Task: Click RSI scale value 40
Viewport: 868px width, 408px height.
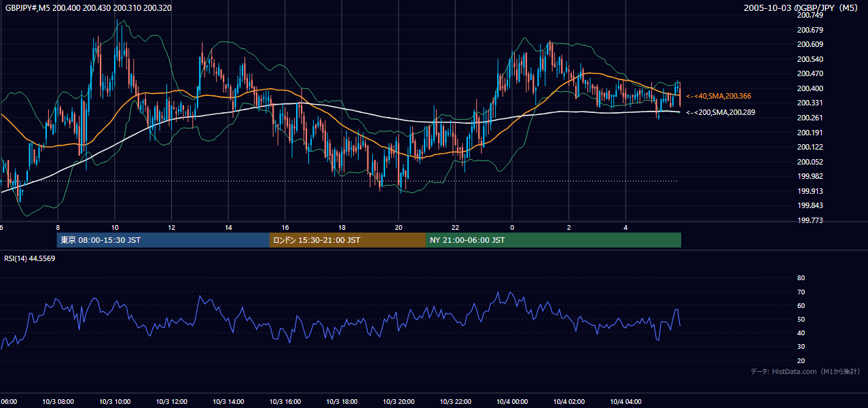Action: pos(801,333)
